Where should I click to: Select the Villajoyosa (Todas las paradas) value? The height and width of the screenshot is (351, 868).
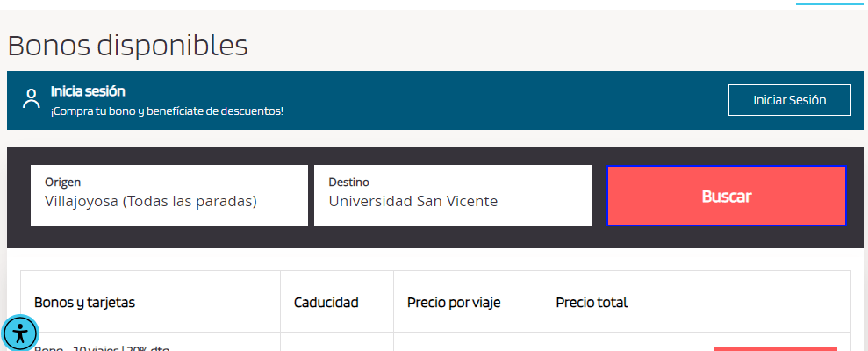(150, 202)
